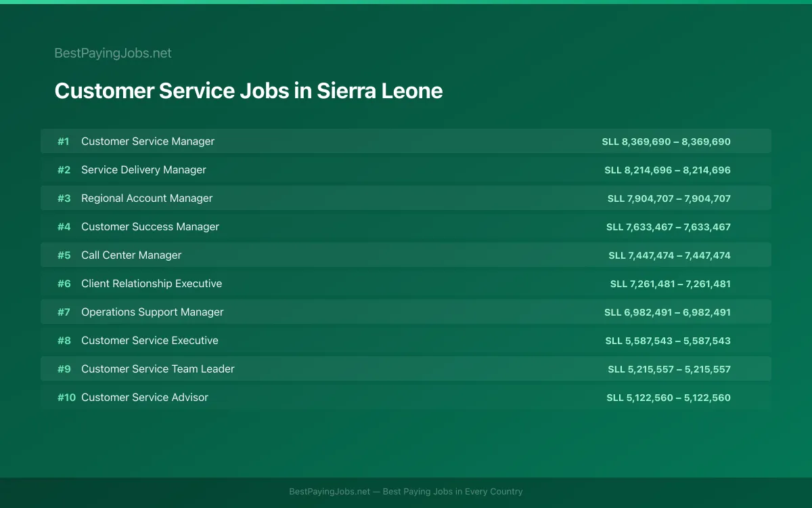This screenshot has height=508, width=812.
Task: Select salary SLL 8,369,690 – 8,369,690
Action: click(667, 142)
